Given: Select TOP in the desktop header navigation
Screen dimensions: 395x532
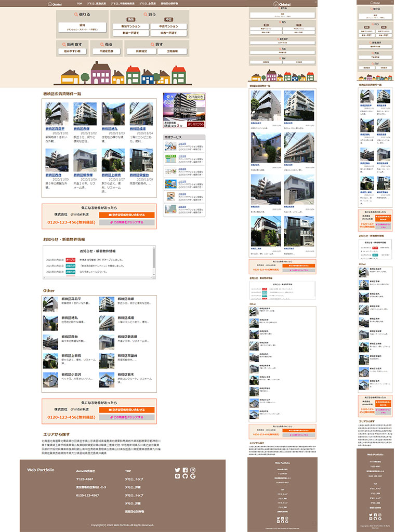Looking at the screenshot, I should (80, 3).
